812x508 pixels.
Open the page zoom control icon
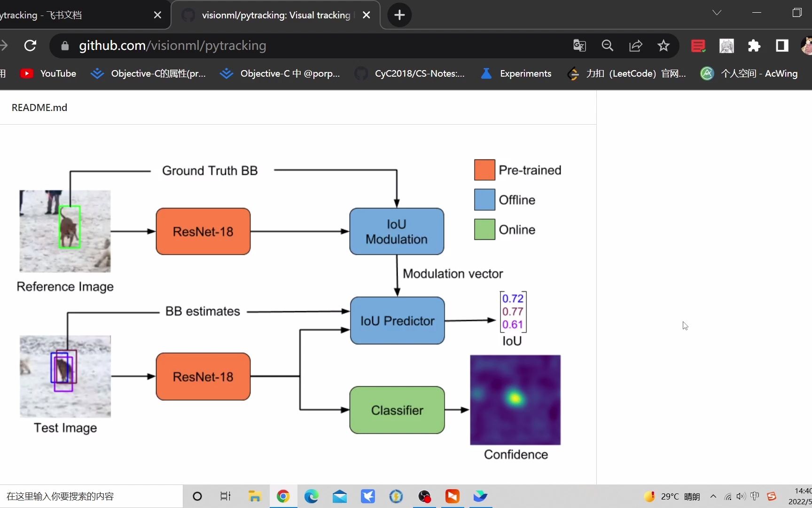608,46
